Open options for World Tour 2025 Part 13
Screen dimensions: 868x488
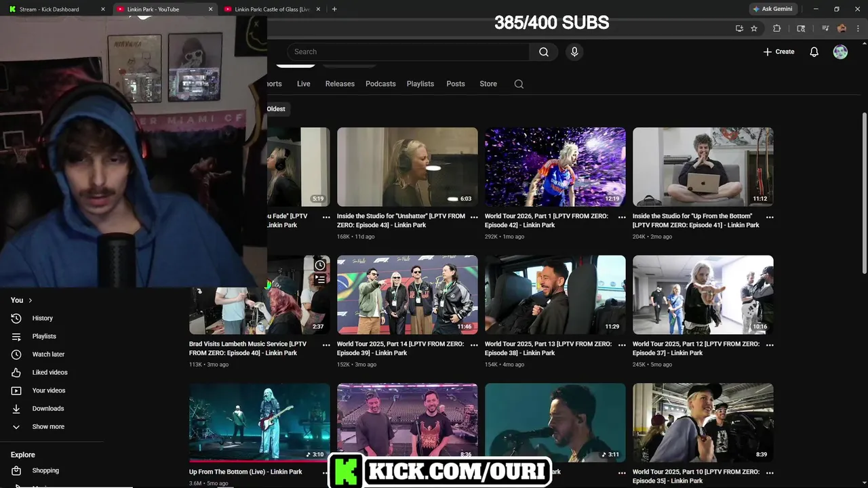(622, 345)
